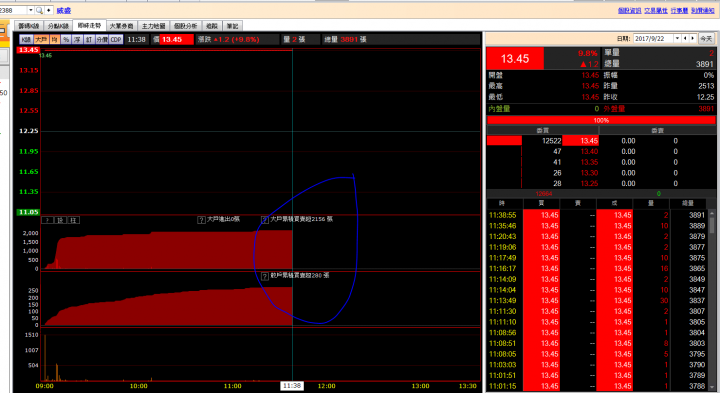The width and height of the screenshot is (720, 393).
Task: Click the magnifier search icon beside stock code
Action: coord(39,10)
